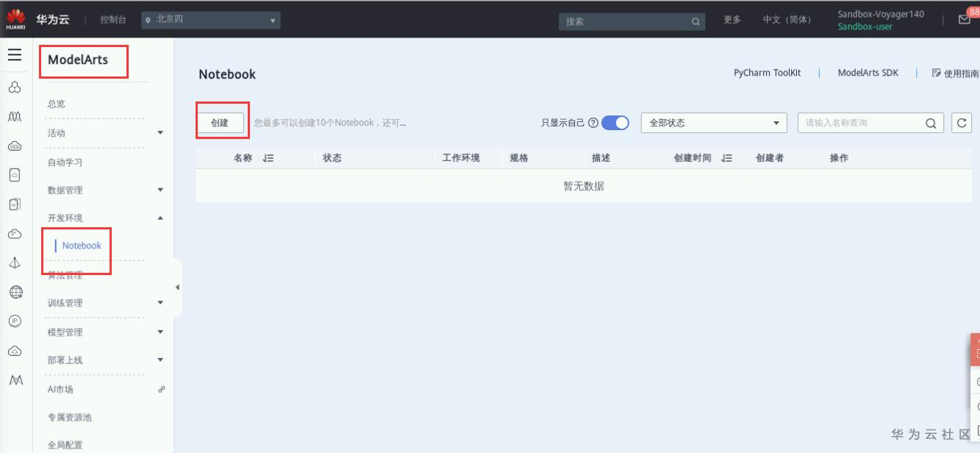Open the hamburger service menu
The height and width of the screenshot is (453, 980).
point(15,55)
